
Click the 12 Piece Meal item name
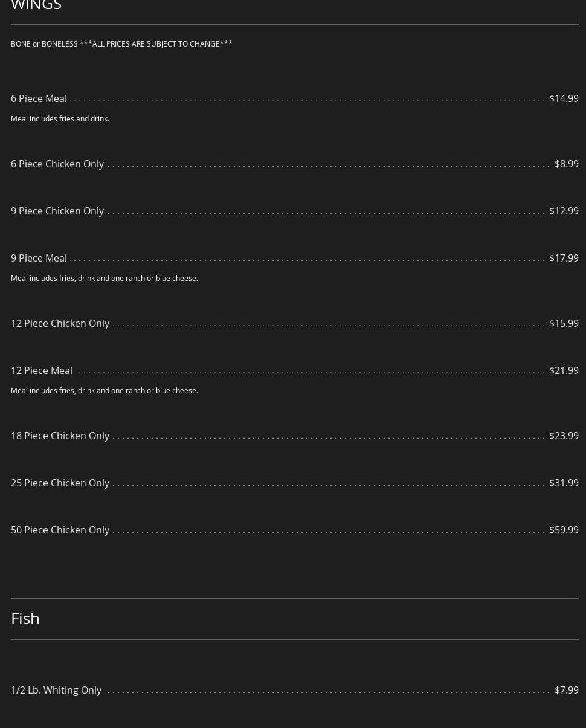click(41, 370)
